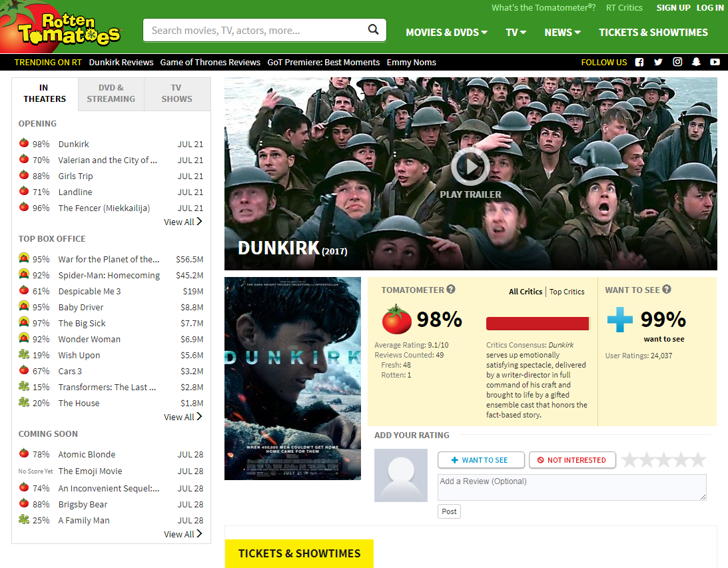
Task: Switch critics view to Top Critics
Action: click(567, 292)
